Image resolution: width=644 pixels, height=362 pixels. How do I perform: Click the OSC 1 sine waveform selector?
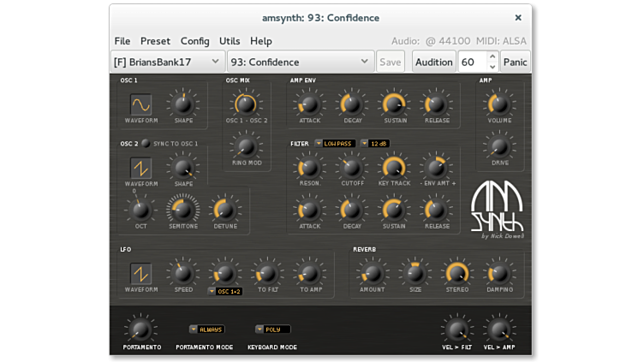pos(140,104)
